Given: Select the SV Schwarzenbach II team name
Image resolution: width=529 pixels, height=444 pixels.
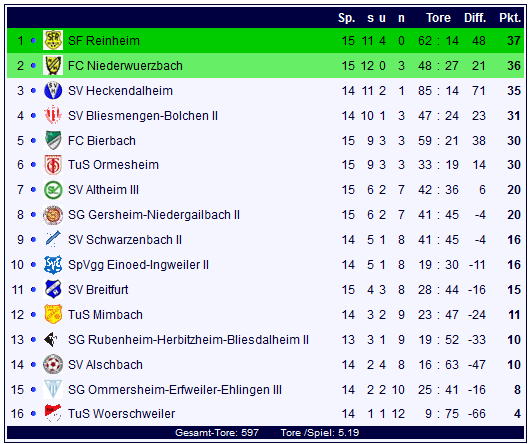Looking at the screenshot, I should tap(125, 240).
